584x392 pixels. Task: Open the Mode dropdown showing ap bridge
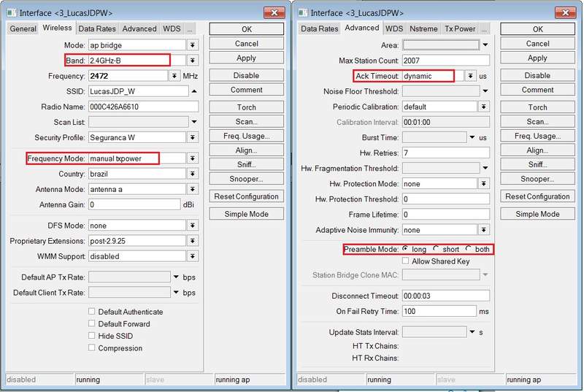(x=193, y=45)
